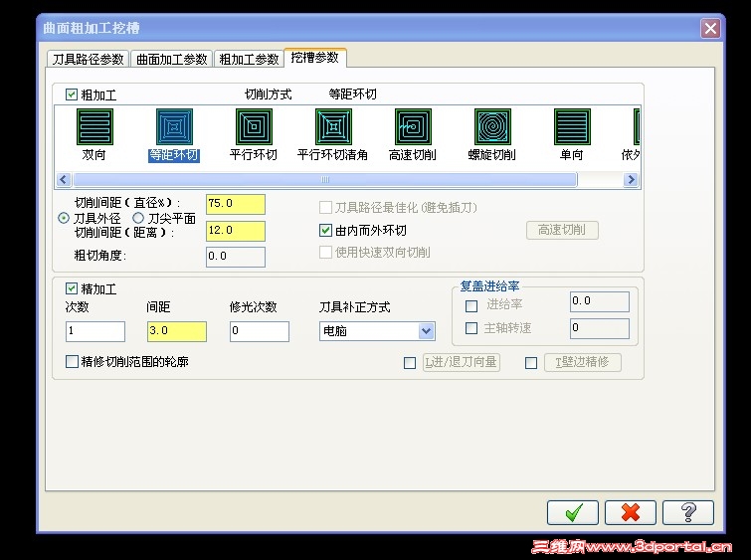
Task: Click the 粗切角度 field 0.0
Action: tap(236, 257)
